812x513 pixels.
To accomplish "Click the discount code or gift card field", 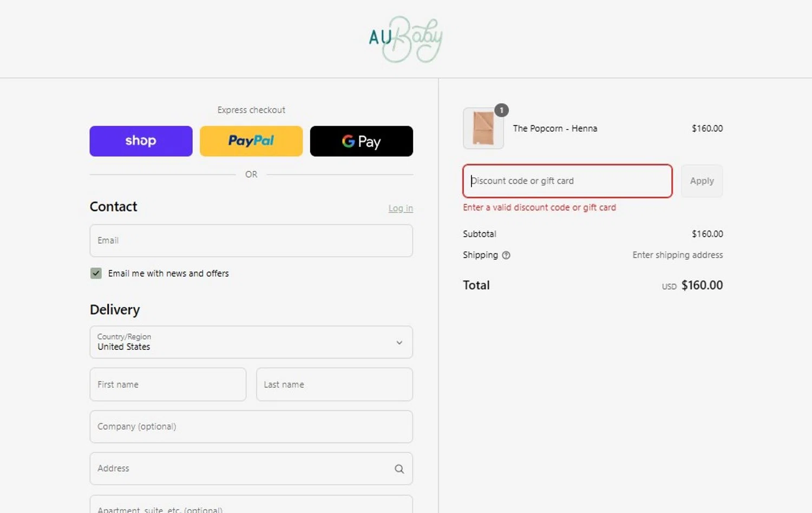I will (567, 181).
